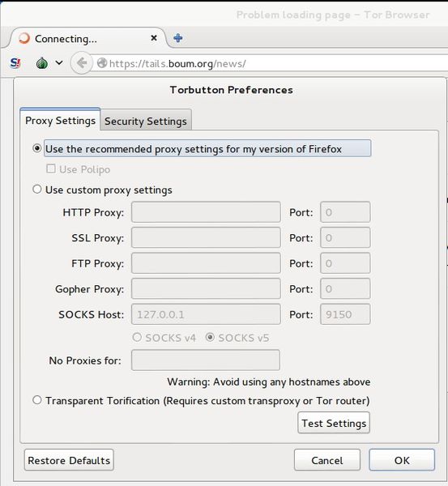This screenshot has height=486, width=448.
Task: Click the SSL Proxy host field
Action: click(x=206, y=237)
